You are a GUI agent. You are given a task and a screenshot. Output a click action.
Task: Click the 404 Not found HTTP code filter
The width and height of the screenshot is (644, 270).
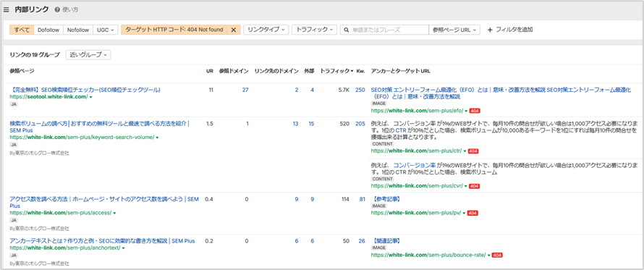click(x=174, y=30)
